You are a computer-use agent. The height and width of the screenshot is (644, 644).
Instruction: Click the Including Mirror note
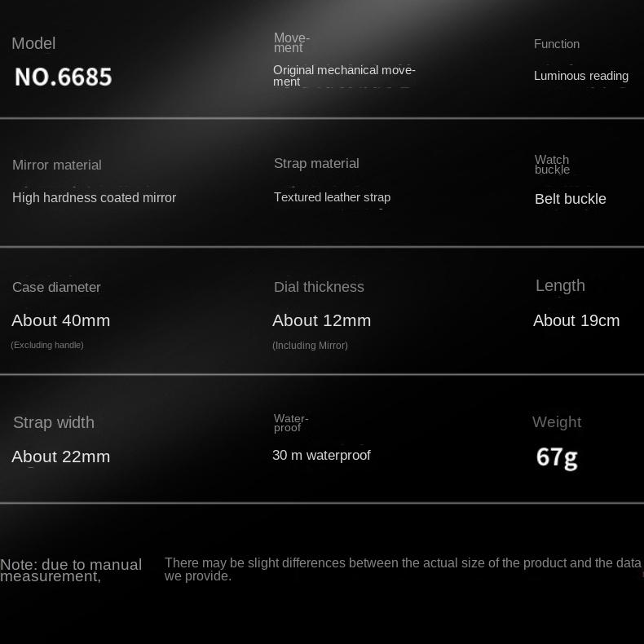(310, 346)
